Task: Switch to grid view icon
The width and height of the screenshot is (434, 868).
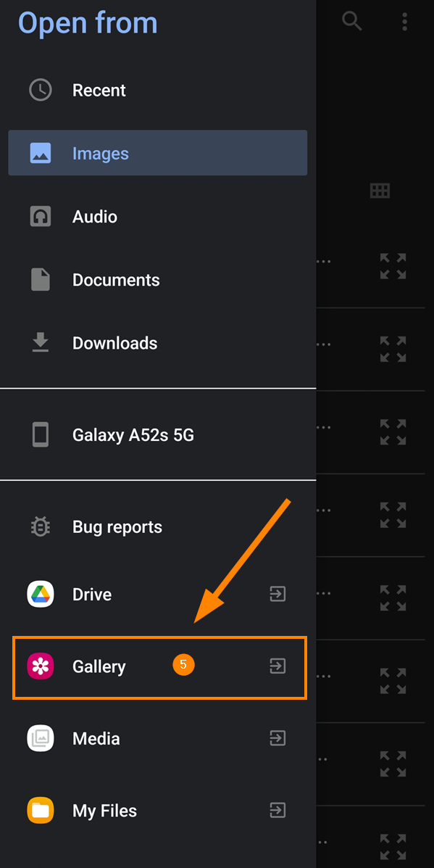Action: click(x=380, y=191)
